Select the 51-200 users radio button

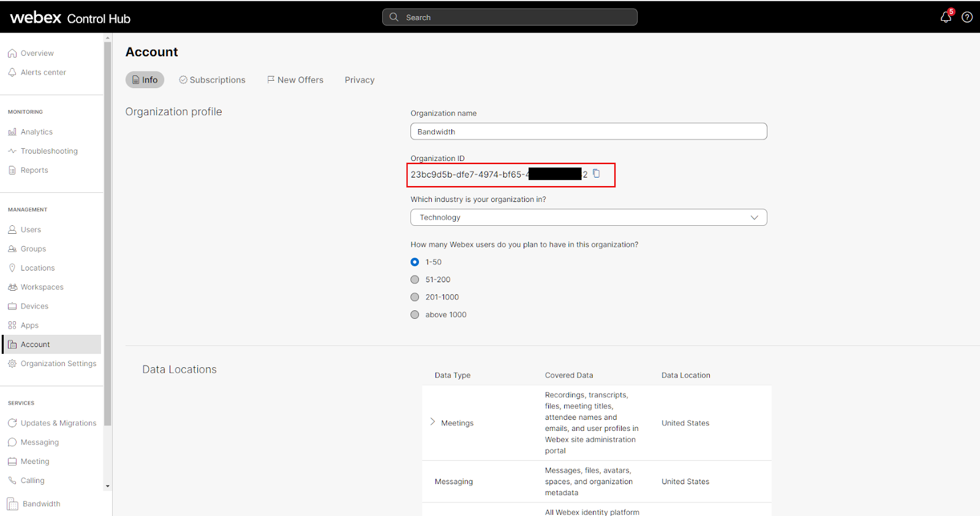[415, 280]
